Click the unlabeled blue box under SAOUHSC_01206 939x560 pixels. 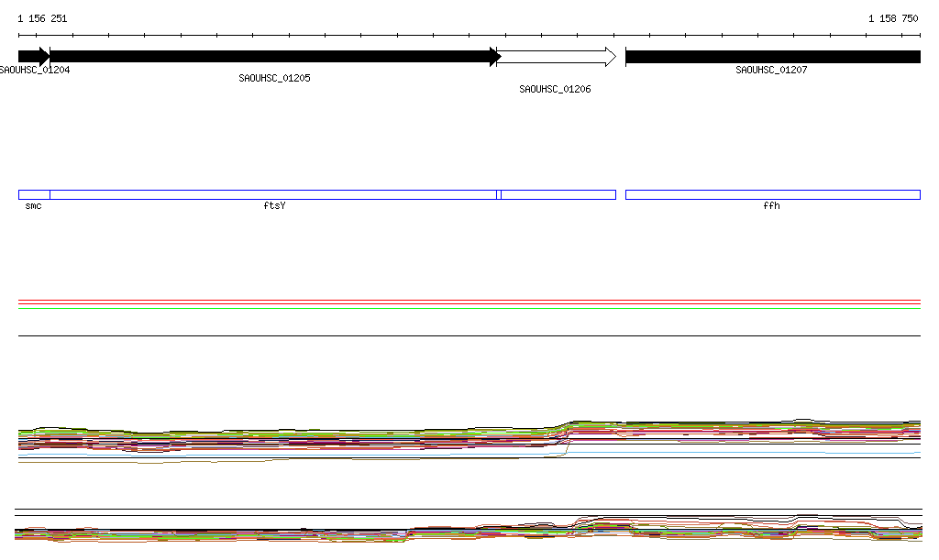pyautogui.click(x=558, y=194)
